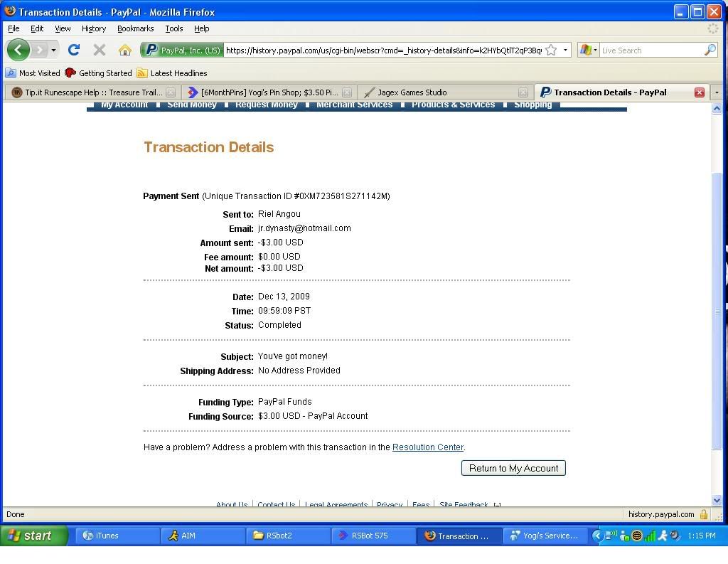728x564 pixels.
Task: Click the Back navigation arrow button
Action: (x=18, y=50)
